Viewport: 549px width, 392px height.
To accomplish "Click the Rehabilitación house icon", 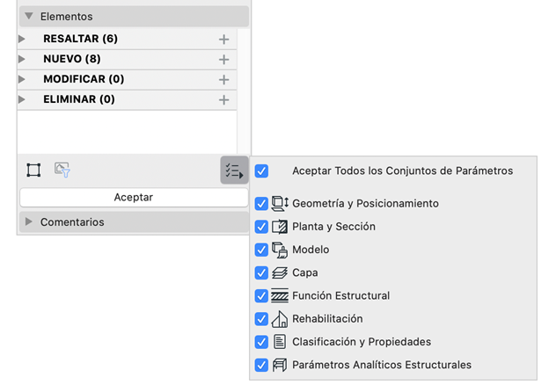I will (280, 319).
